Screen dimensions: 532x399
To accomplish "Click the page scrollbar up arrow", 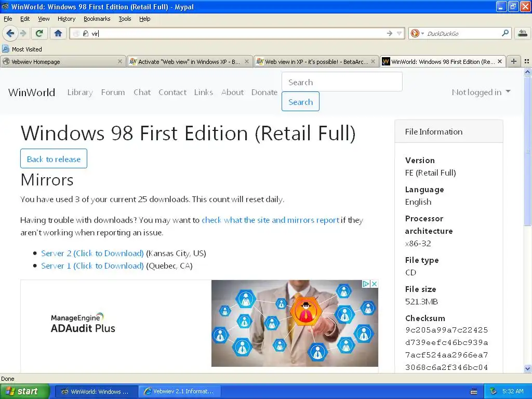I will pos(527,72).
